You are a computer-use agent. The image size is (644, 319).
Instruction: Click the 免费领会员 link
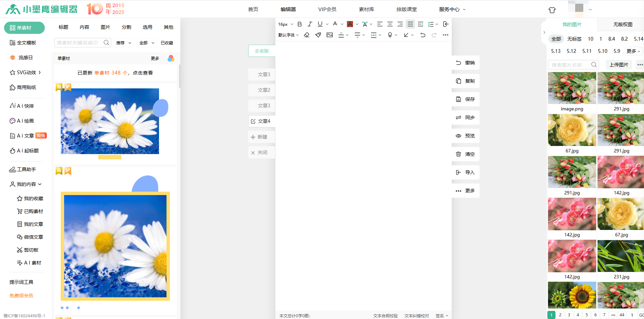point(21,296)
